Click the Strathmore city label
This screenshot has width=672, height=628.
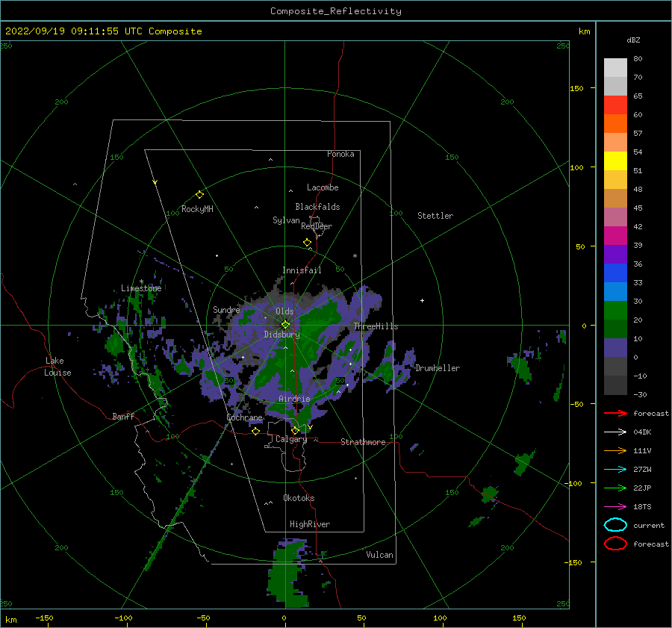pyautogui.click(x=363, y=442)
